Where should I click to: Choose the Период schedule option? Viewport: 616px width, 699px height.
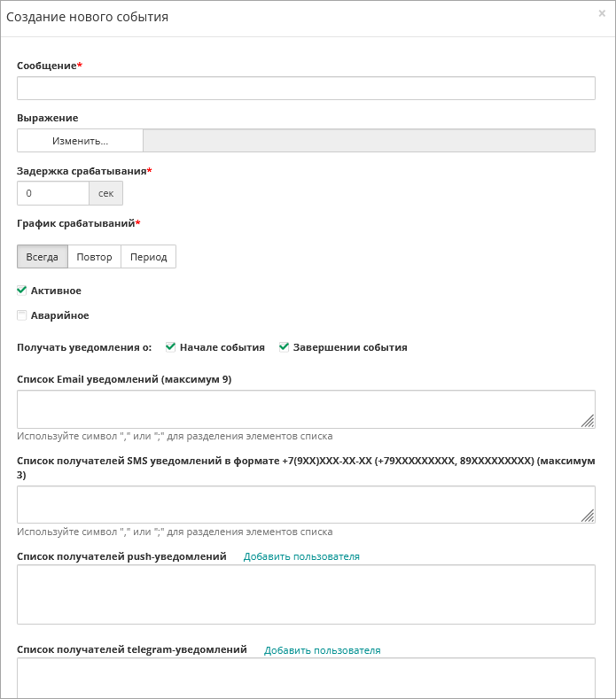click(x=148, y=257)
